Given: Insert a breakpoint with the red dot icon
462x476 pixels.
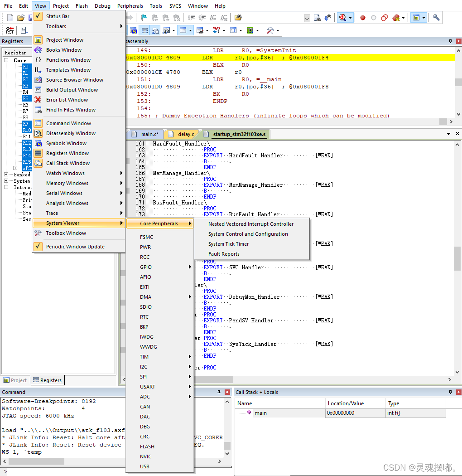Looking at the screenshot, I should (x=362, y=17).
